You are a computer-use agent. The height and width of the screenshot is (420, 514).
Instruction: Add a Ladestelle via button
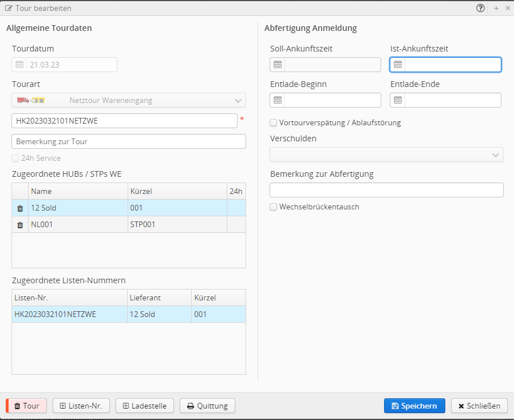(145, 406)
